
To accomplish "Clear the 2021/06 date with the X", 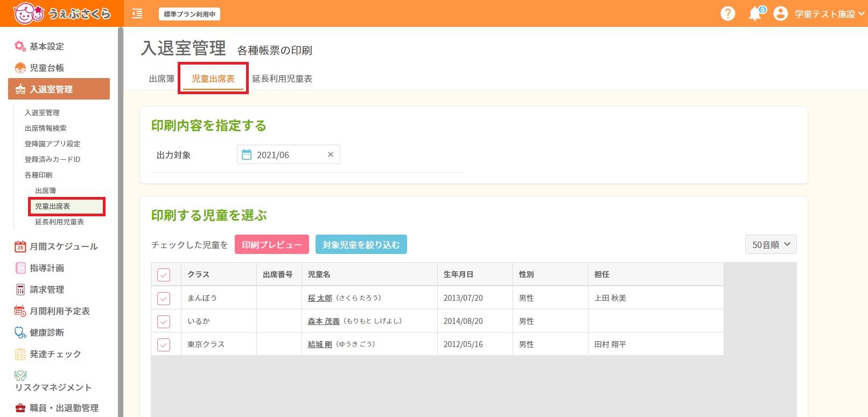I will [331, 154].
